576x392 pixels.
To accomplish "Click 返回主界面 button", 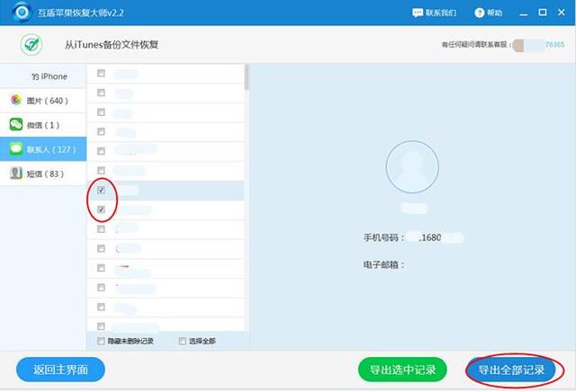I will (x=60, y=370).
